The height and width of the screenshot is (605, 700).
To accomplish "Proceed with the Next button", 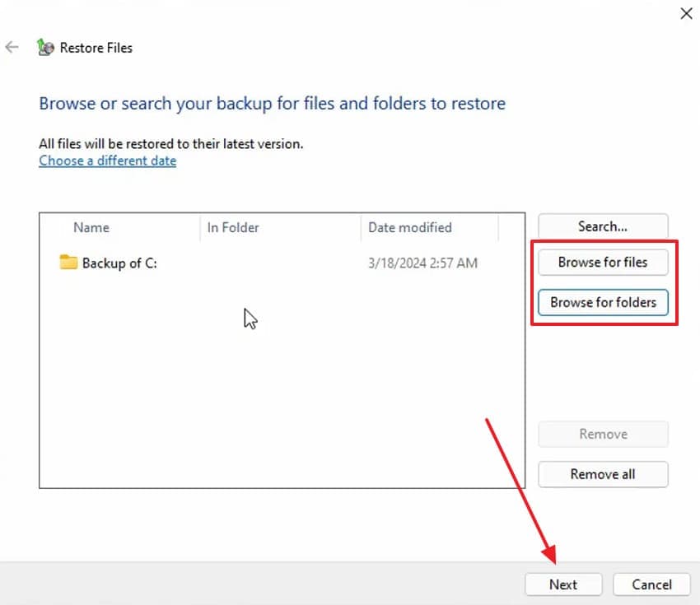I will [563, 584].
